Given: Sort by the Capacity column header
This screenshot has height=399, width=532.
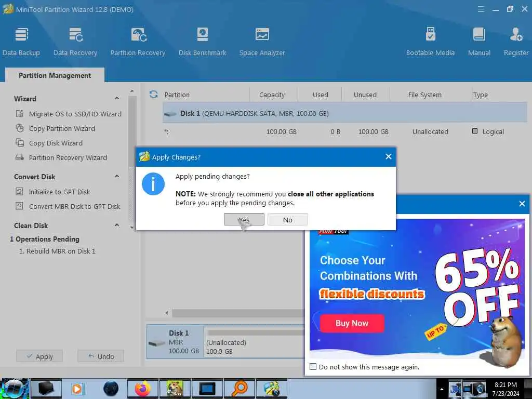Looking at the screenshot, I should [272, 95].
